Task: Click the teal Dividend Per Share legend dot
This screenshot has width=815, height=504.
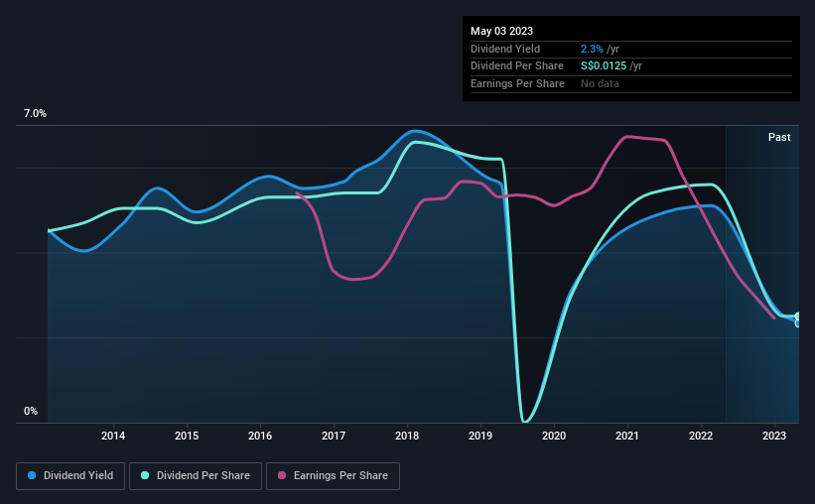Action: click(145, 475)
